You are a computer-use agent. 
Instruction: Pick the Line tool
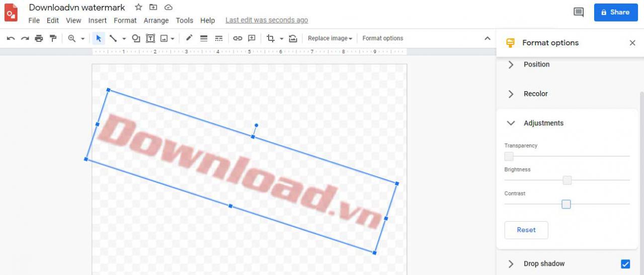click(113, 38)
